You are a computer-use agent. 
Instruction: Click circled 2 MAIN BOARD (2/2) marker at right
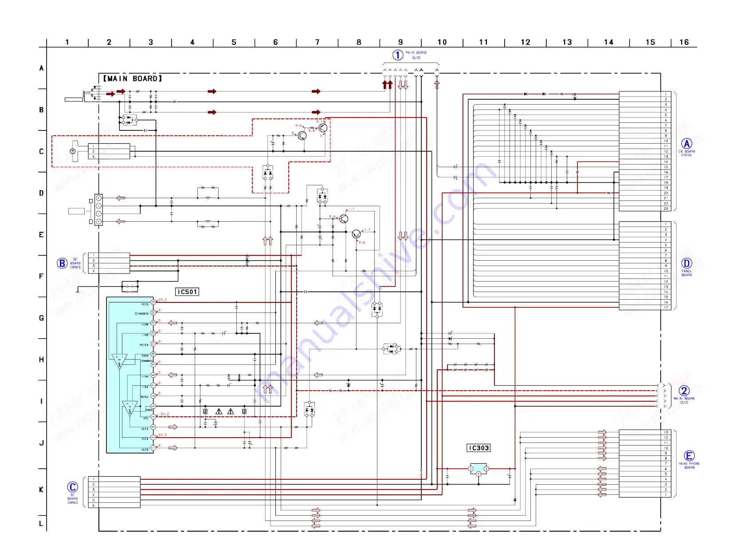pos(684,391)
